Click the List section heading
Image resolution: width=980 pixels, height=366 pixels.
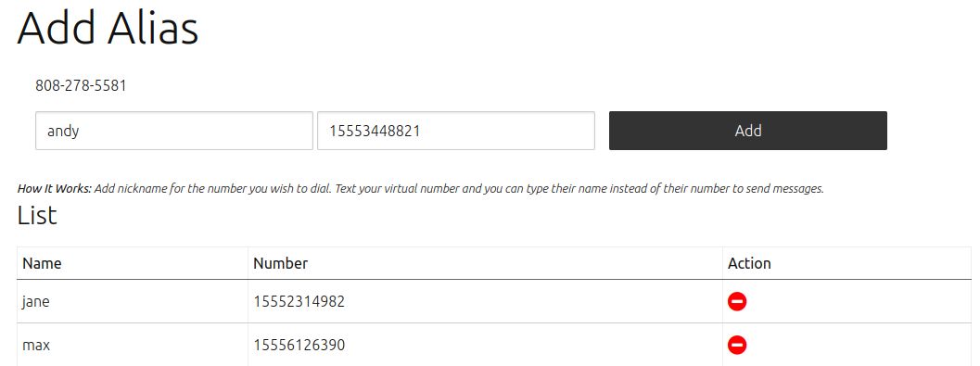37,215
